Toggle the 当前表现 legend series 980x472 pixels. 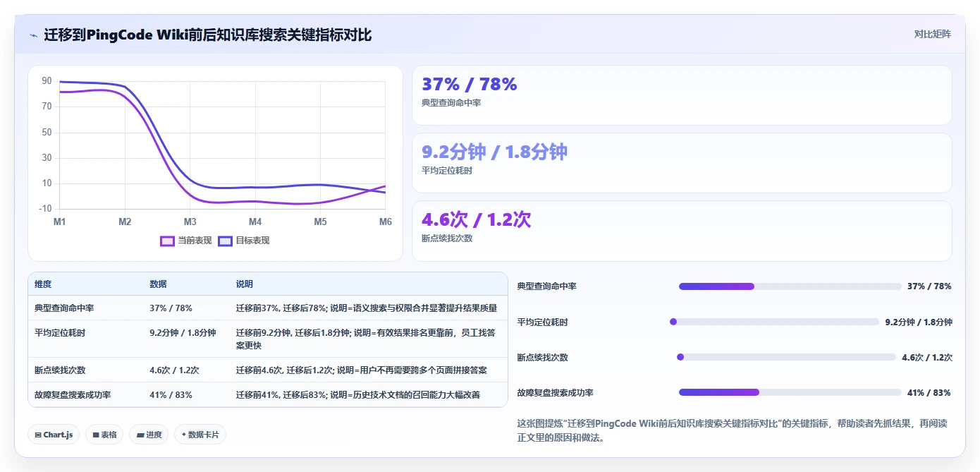pos(186,241)
